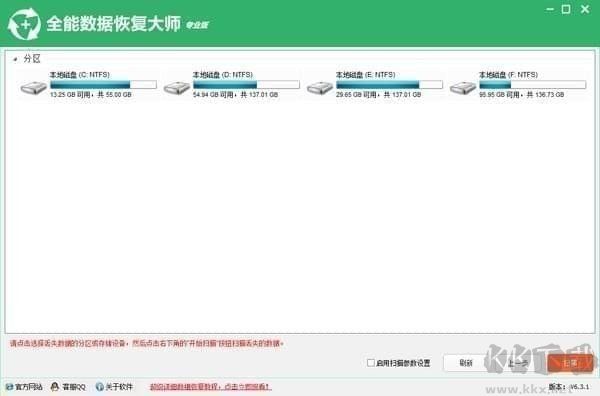
Task: Click the Refresh (刷新) button
Action: tap(466, 363)
